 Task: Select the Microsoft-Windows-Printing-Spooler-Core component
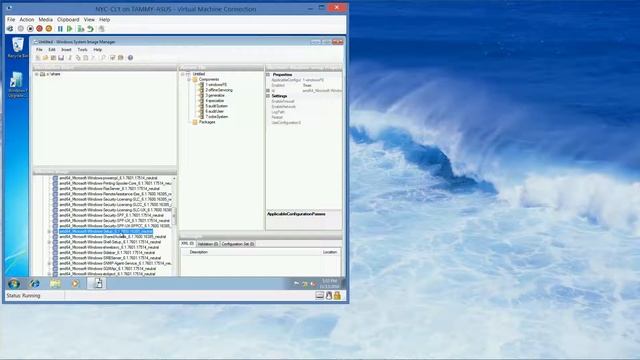click(x=116, y=184)
